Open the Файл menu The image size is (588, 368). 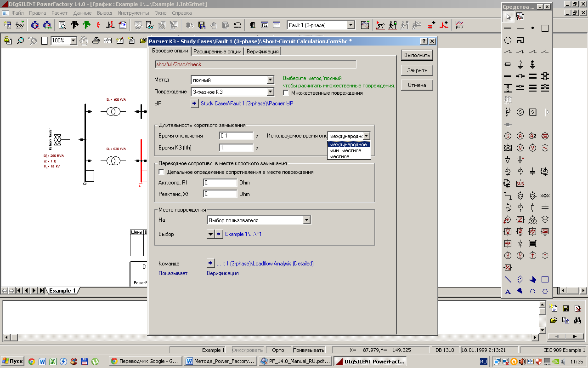tap(17, 13)
